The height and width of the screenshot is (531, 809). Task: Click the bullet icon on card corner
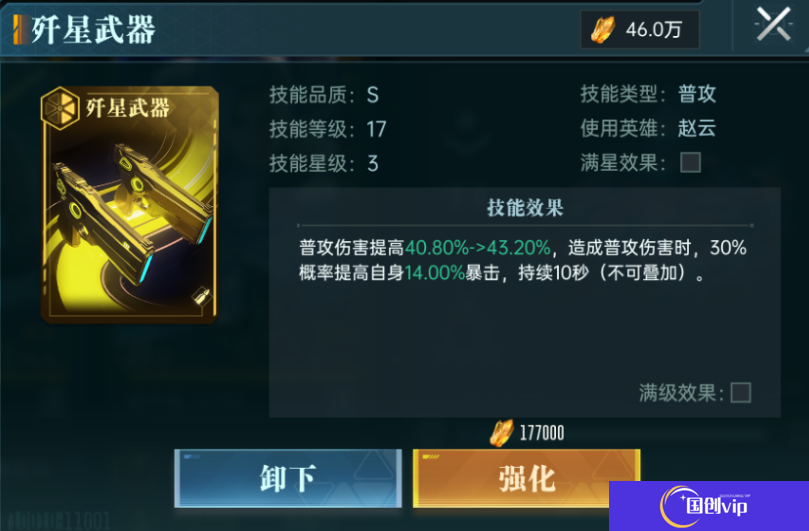coord(201,297)
